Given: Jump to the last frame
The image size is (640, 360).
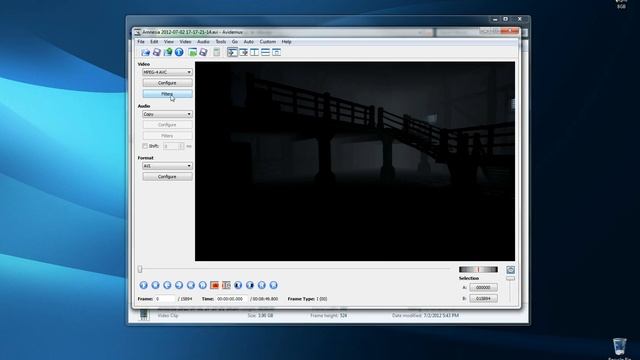Looking at the screenshot, I should 273,285.
